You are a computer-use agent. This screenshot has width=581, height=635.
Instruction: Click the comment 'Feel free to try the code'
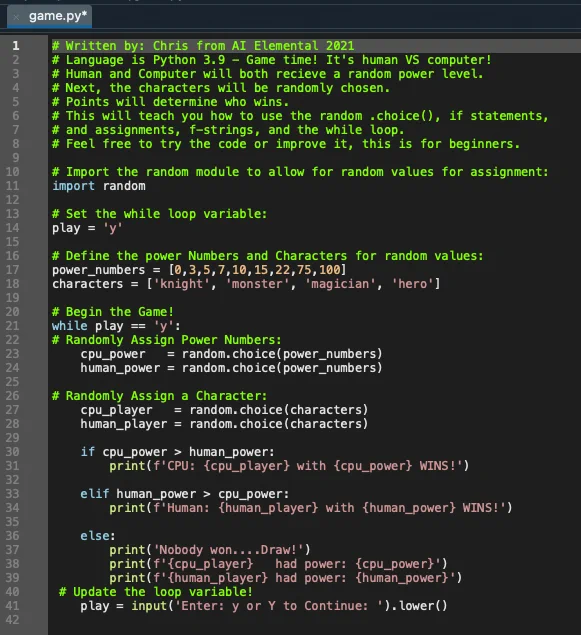(286, 144)
